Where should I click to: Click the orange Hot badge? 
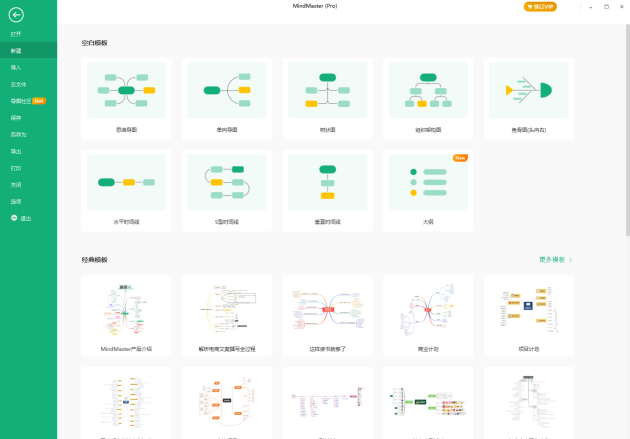39,101
